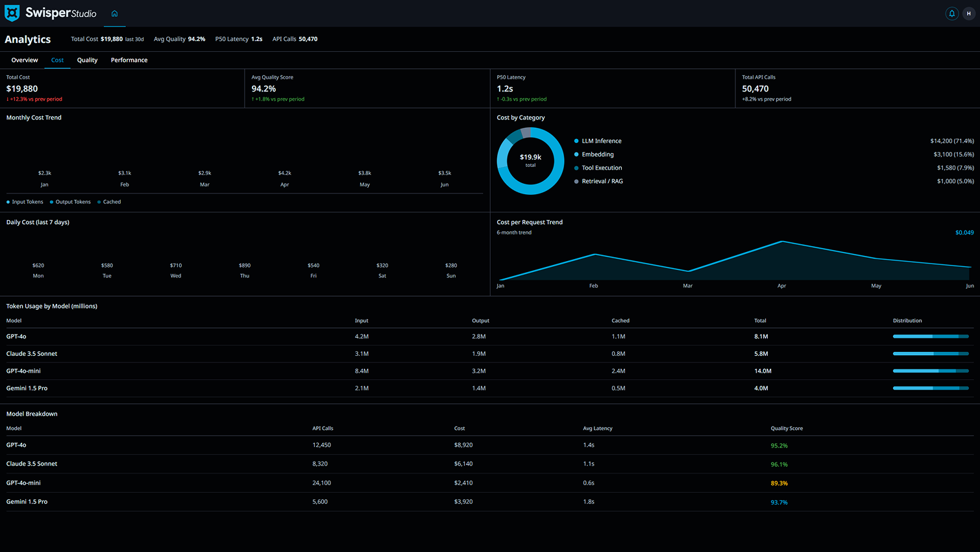This screenshot has height=552, width=980.
Task: Click the Swisper Studio shield logo
Action: 11,12
